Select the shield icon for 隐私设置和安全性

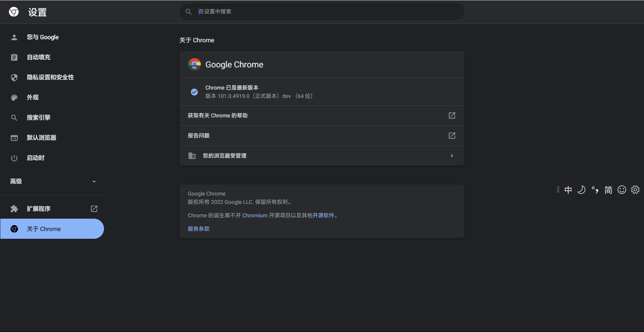point(14,77)
